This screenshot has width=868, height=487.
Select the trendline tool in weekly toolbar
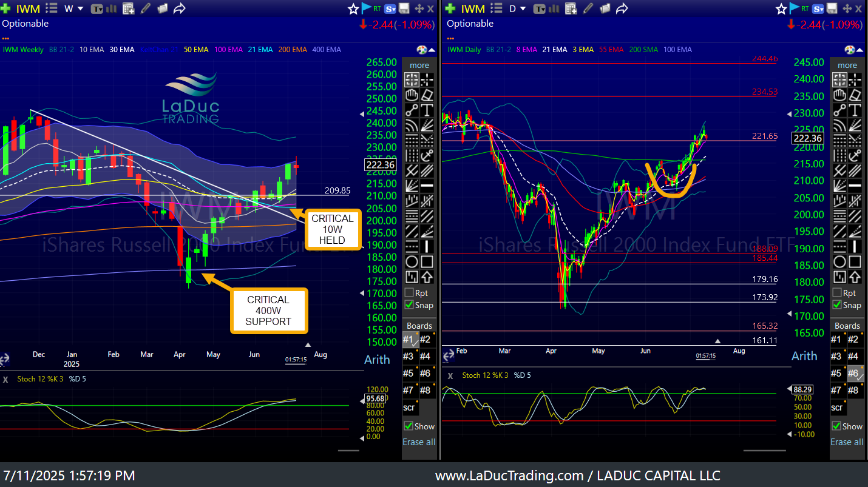pyautogui.click(x=412, y=110)
